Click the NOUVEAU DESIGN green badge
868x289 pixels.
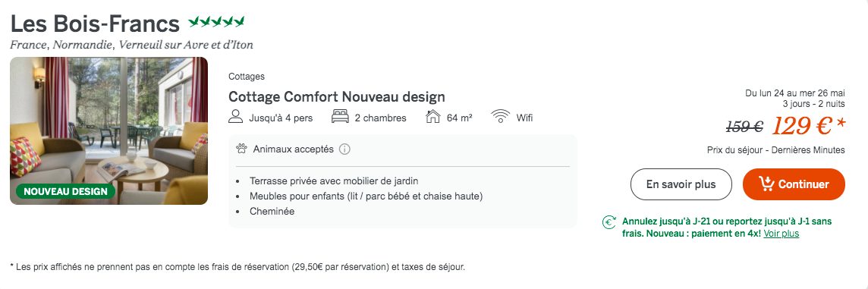tap(65, 192)
